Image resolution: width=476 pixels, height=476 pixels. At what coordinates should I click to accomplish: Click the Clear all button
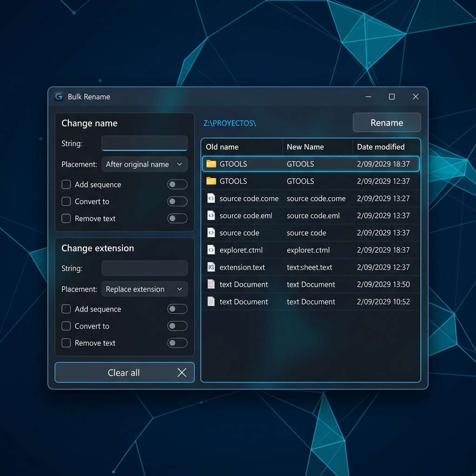click(x=125, y=372)
